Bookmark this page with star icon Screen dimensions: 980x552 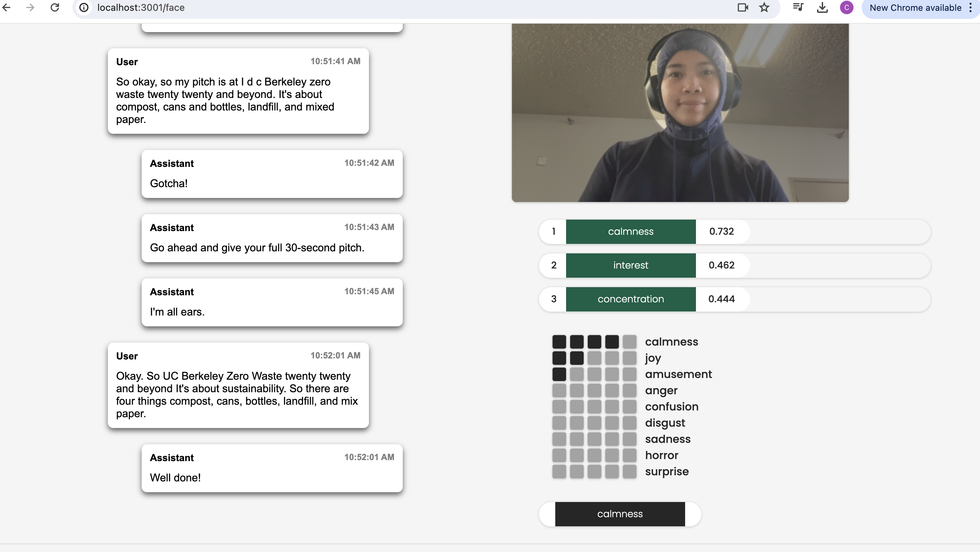(764, 8)
